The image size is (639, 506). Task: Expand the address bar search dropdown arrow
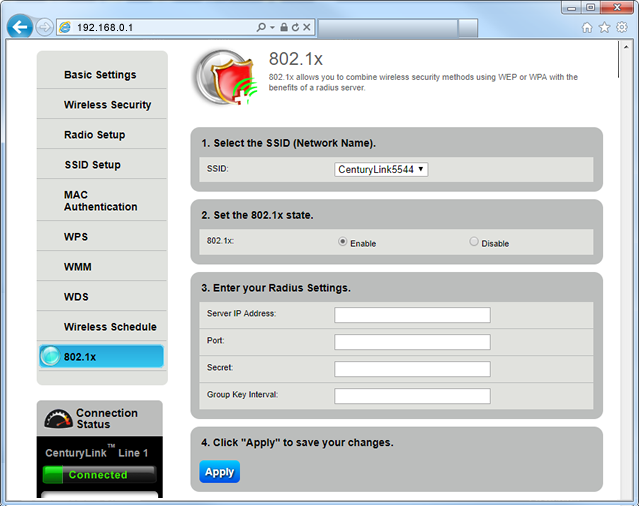click(x=273, y=27)
